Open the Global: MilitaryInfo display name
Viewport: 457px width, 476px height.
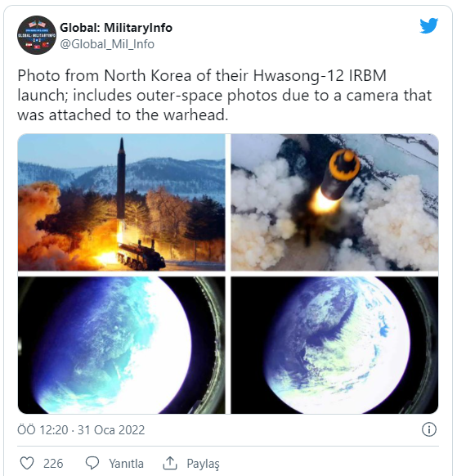[116, 28]
